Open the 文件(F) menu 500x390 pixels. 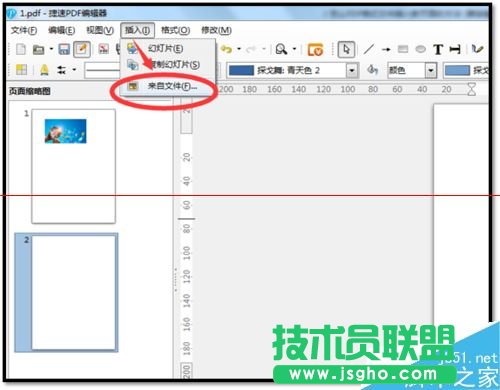[24, 30]
